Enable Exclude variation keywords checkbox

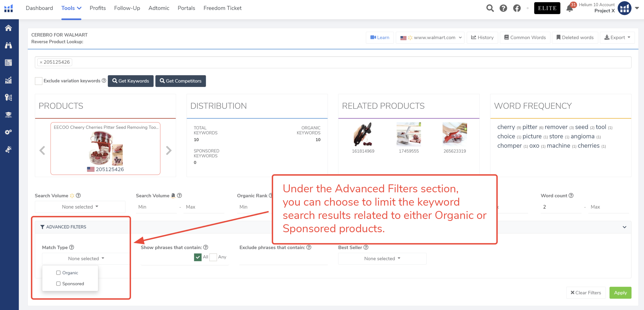pyautogui.click(x=38, y=81)
